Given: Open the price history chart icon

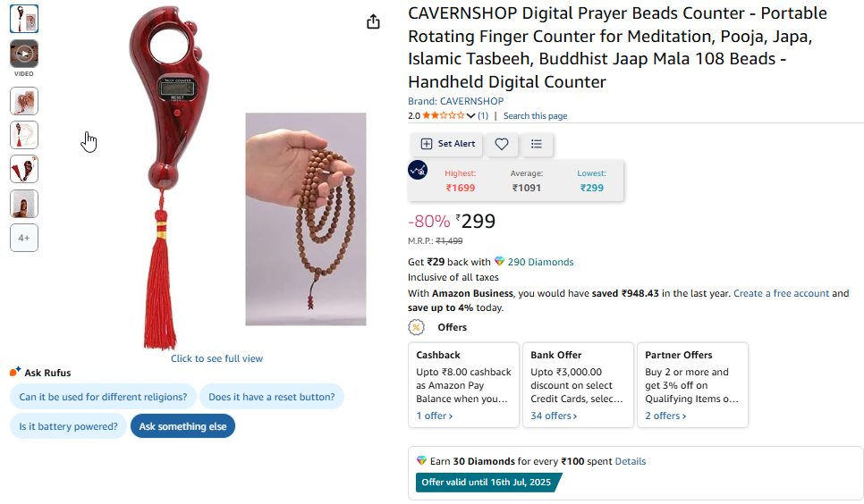Looking at the screenshot, I should coord(418,170).
